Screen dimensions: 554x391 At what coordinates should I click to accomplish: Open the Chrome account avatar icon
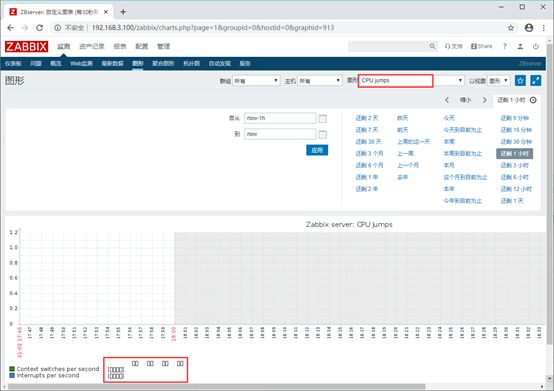click(529, 28)
